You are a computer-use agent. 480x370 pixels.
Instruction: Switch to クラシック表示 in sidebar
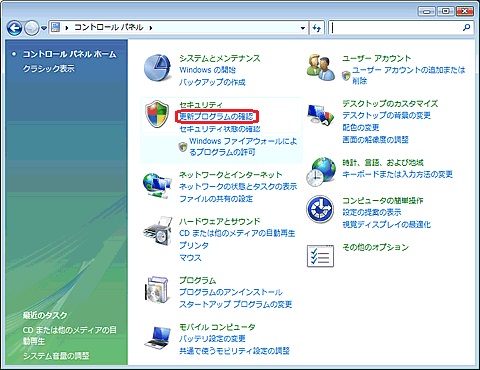point(49,69)
